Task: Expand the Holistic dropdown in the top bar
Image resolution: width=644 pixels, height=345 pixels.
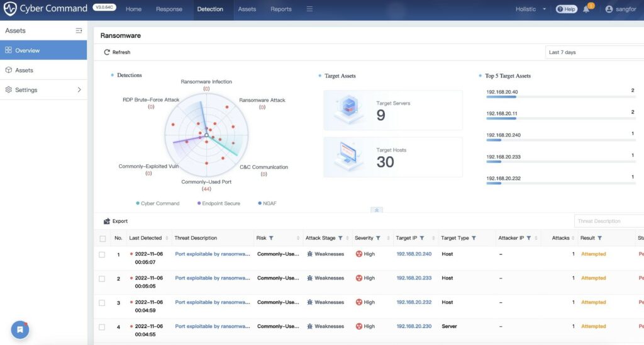Action: tap(531, 9)
